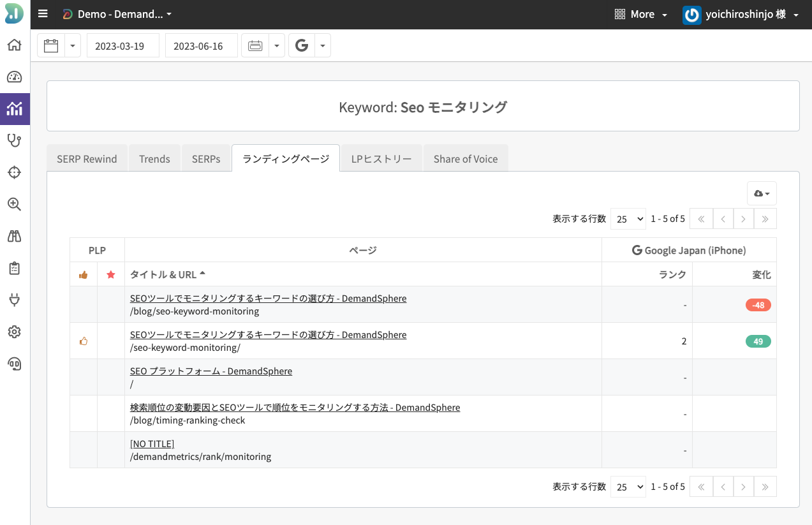
Task: Expand the caret next to the calendar icon
Action: [73, 45]
